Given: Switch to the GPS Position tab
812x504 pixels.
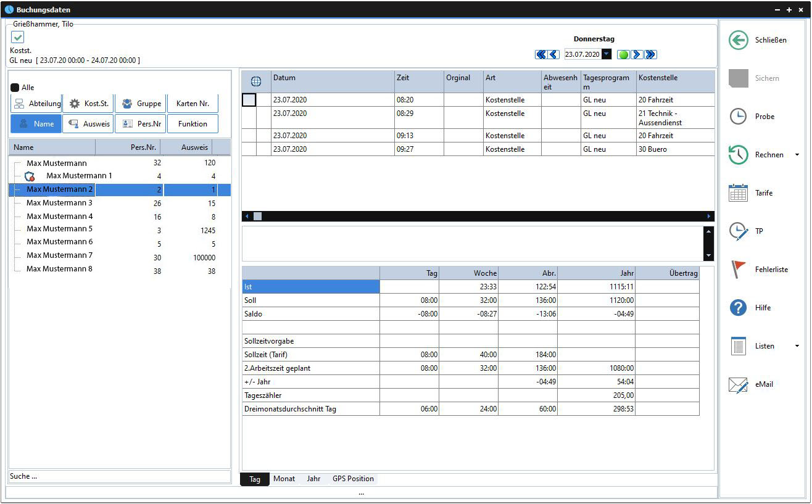Looking at the screenshot, I should 353,479.
